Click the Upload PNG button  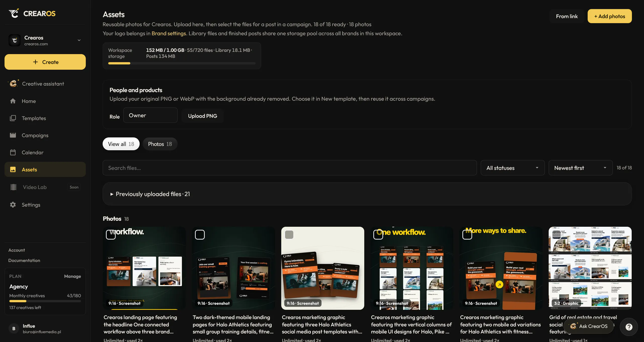click(203, 116)
